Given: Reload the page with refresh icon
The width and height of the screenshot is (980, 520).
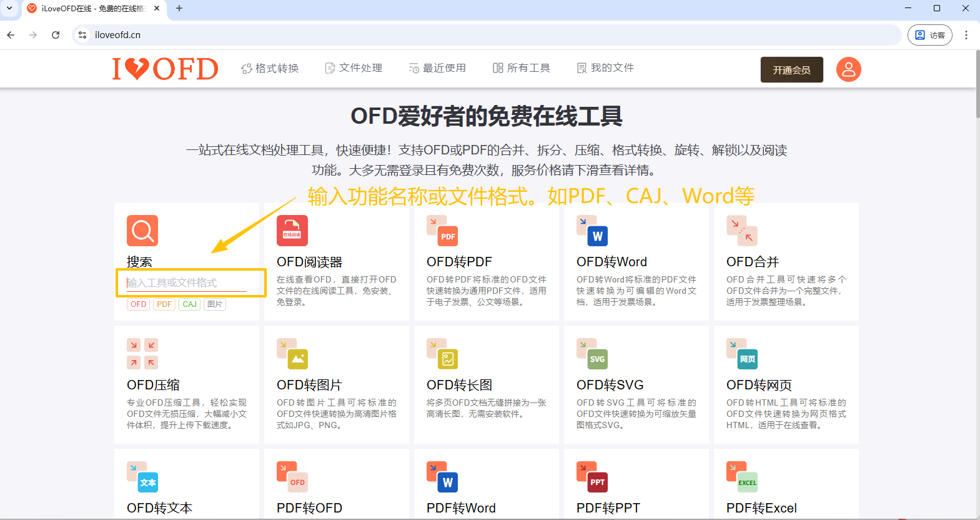Looking at the screenshot, I should (56, 35).
